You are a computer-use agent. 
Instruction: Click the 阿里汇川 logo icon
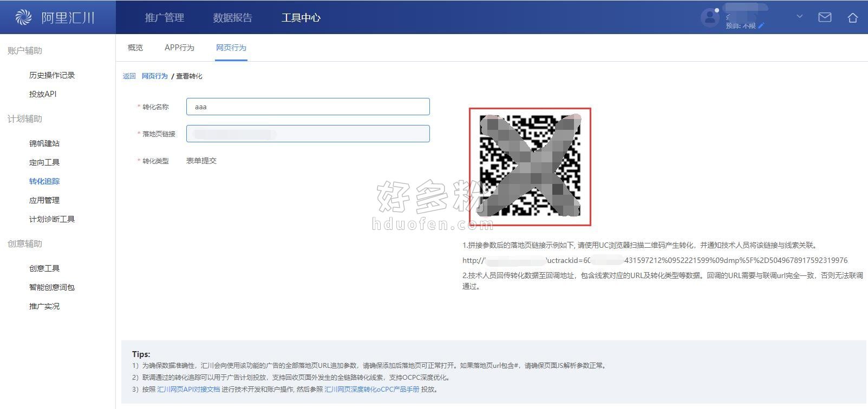pyautogui.click(x=23, y=17)
